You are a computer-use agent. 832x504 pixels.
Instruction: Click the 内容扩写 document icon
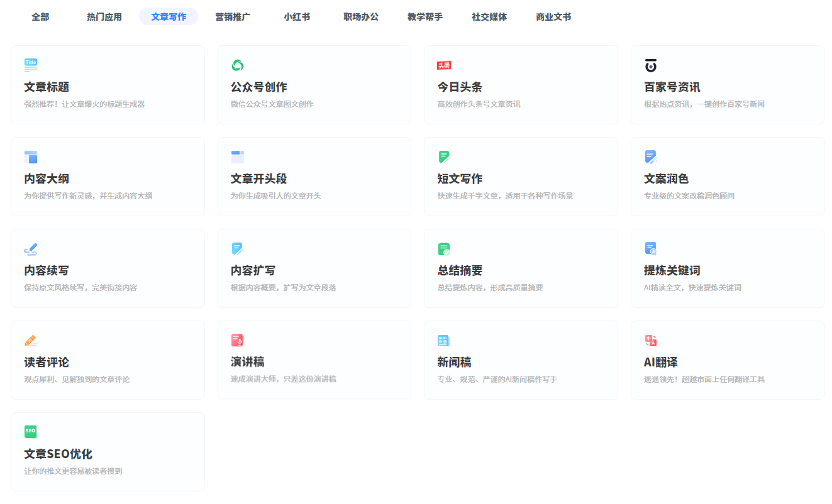238,249
